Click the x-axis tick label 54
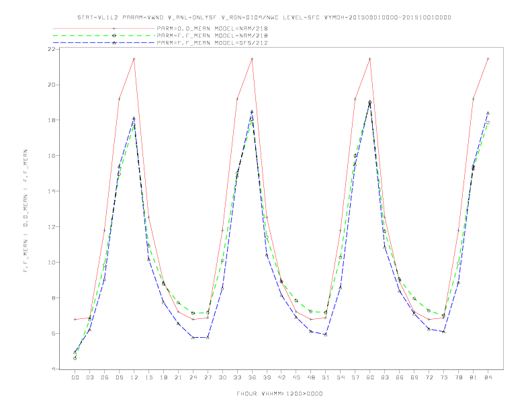This screenshot has width=532, height=411. (x=341, y=377)
